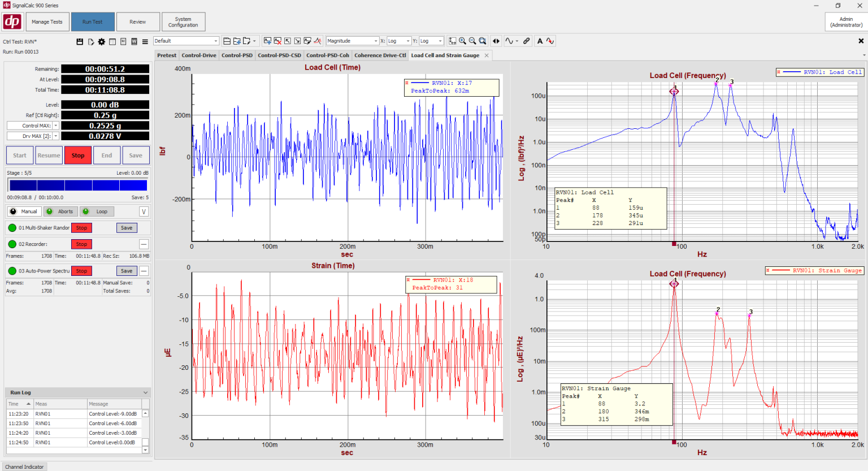Click the chain link icon
This screenshot has height=471, width=868.
point(527,41)
